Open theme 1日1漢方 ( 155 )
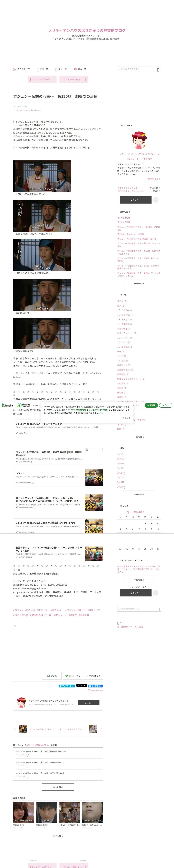 pos(124,319)
